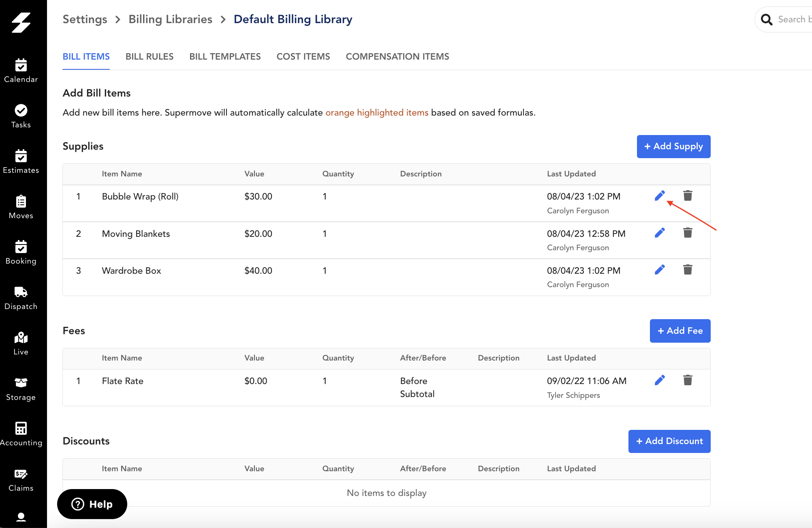Go to Billing Libraries breadcrumb
Screen dimensions: 812x528
click(x=170, y=19)
